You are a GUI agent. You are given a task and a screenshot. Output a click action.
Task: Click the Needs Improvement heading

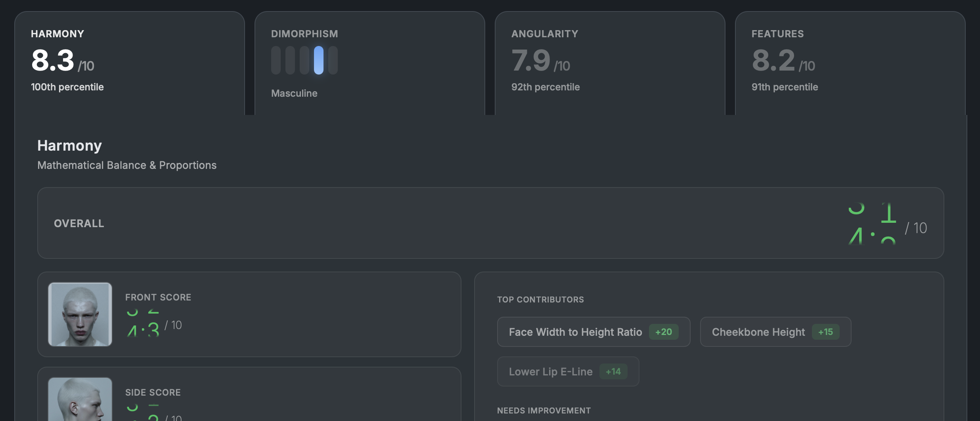tap(544, 411)
